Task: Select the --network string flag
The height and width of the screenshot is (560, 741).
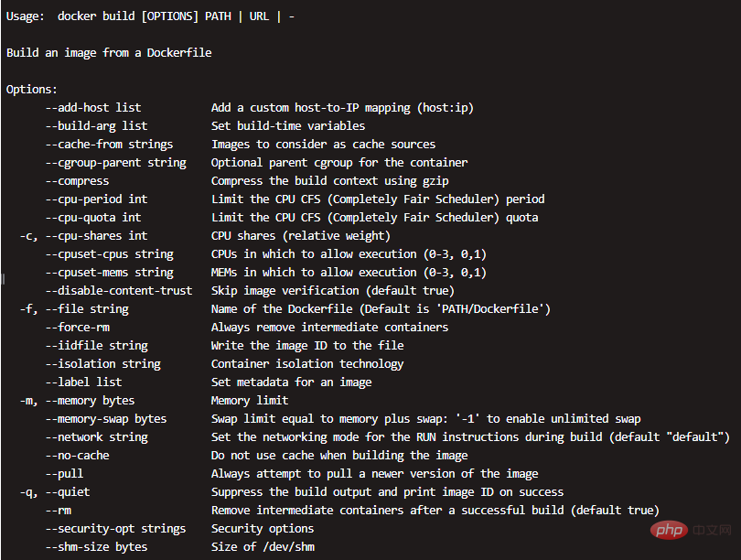Action: [x=96, y=437]
